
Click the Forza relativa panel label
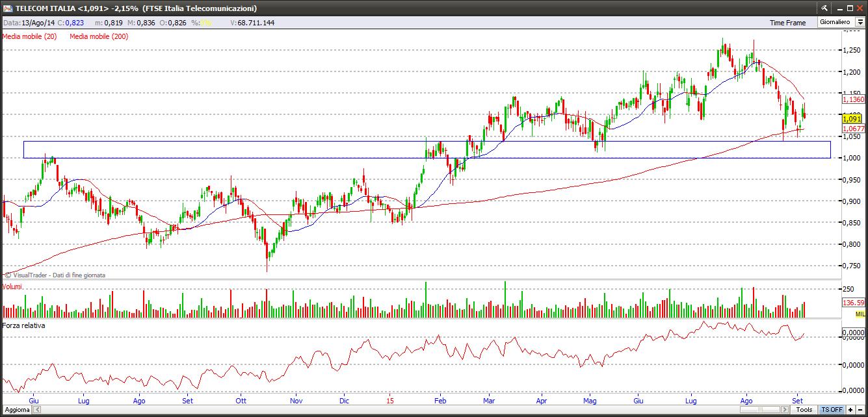point(23,325)
